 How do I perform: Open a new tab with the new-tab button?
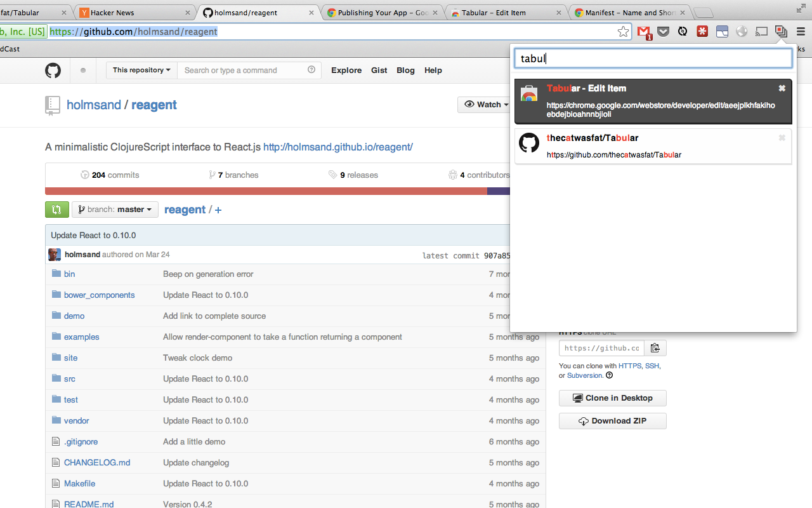[x=703, y=13]
